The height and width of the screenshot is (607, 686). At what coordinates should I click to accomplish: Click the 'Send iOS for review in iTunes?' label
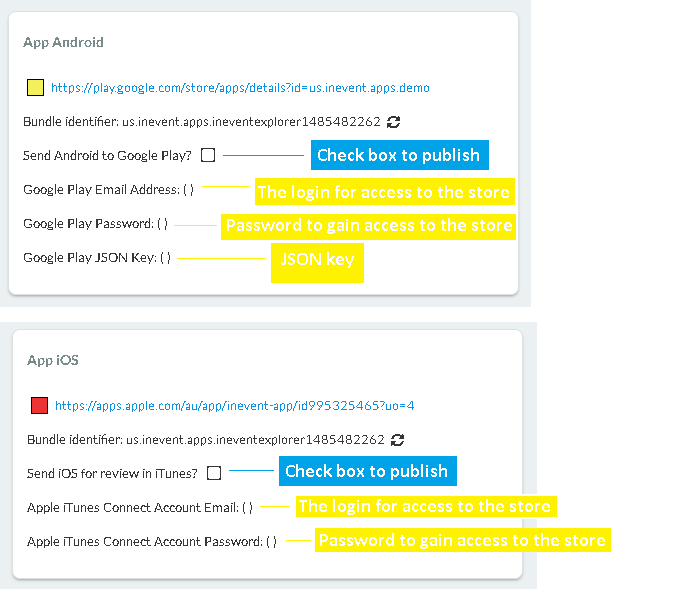112,474
